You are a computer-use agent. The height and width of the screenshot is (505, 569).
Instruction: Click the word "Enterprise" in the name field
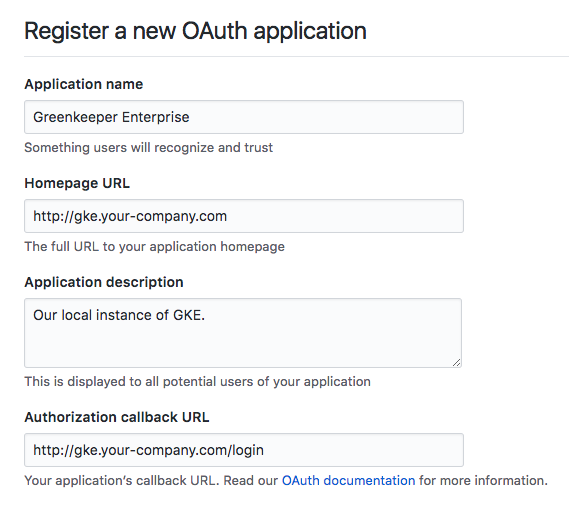click(x=155, y=117)
